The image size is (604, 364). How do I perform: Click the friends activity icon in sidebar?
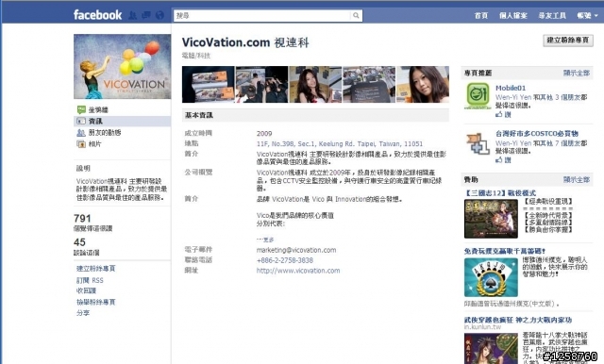click(x=81, y=132)
